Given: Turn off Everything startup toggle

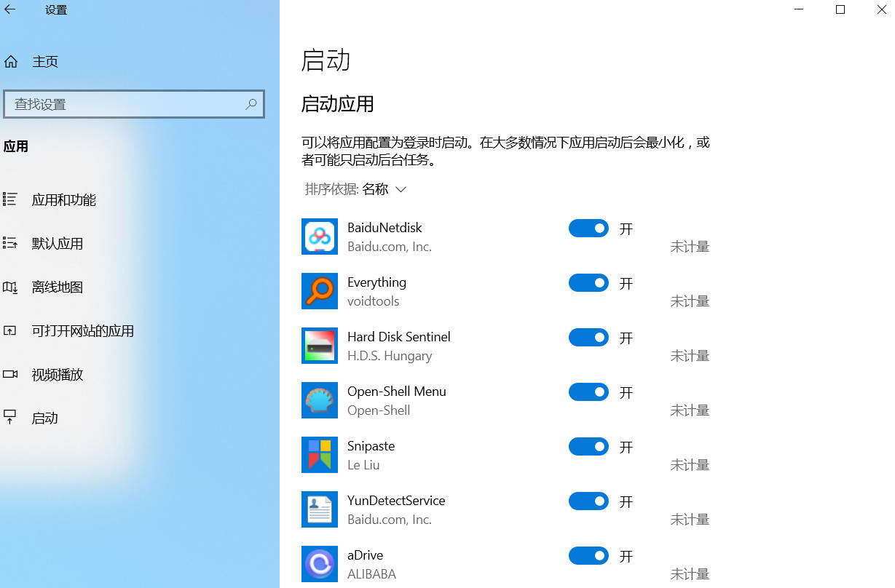Looking at the screenshot, I should pyautogui.click(x=588, y=283).
